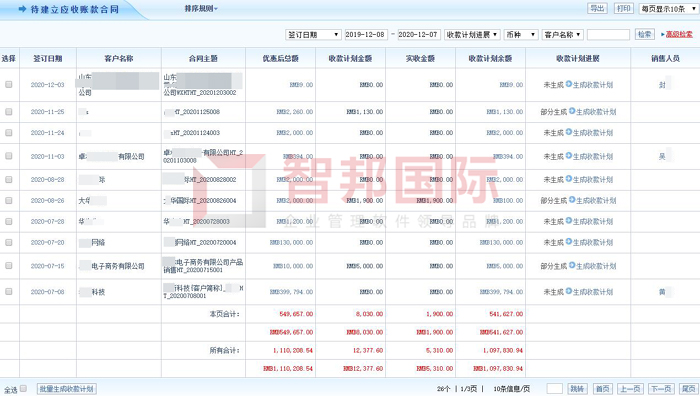Viewport: 700px width, 396px height.
Task: Click the 收款计划金额 column header
Action: pos(350,58)
